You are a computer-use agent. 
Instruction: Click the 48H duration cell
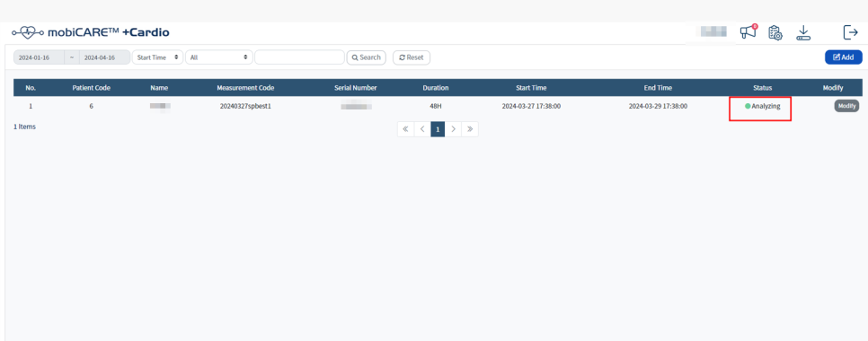click(x=436, y=106)
